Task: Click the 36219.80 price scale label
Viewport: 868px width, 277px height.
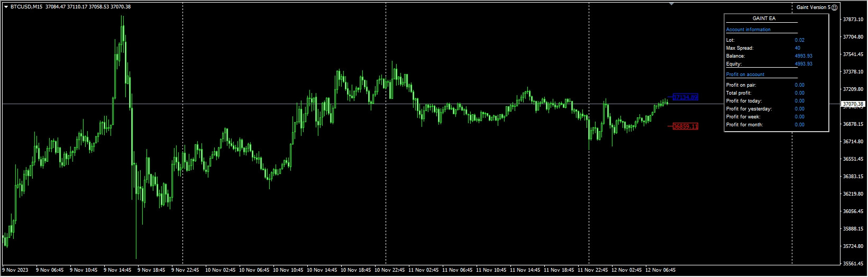Action: (853, 194)
